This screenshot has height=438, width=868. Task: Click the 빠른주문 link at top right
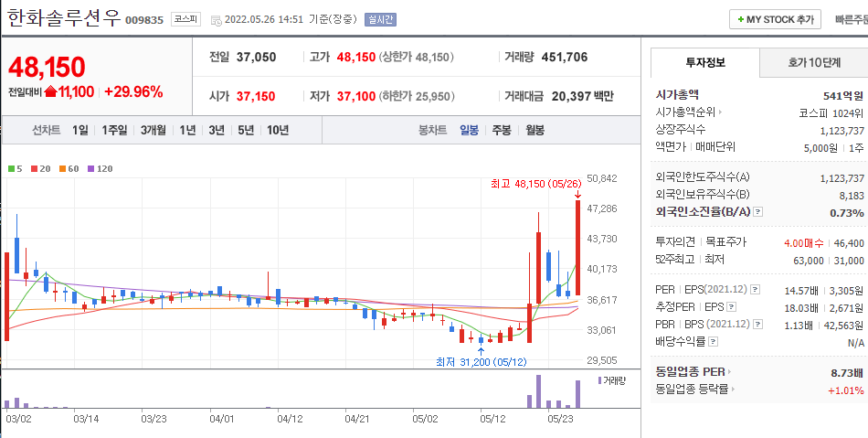pyautogui.click(x=852, y=20)
